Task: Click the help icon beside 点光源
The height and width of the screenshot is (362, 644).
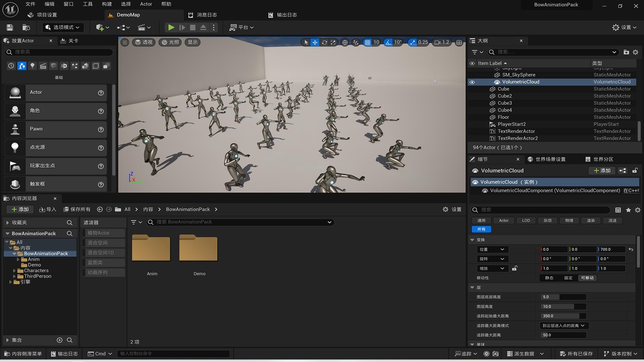Action: click(101, 148)
